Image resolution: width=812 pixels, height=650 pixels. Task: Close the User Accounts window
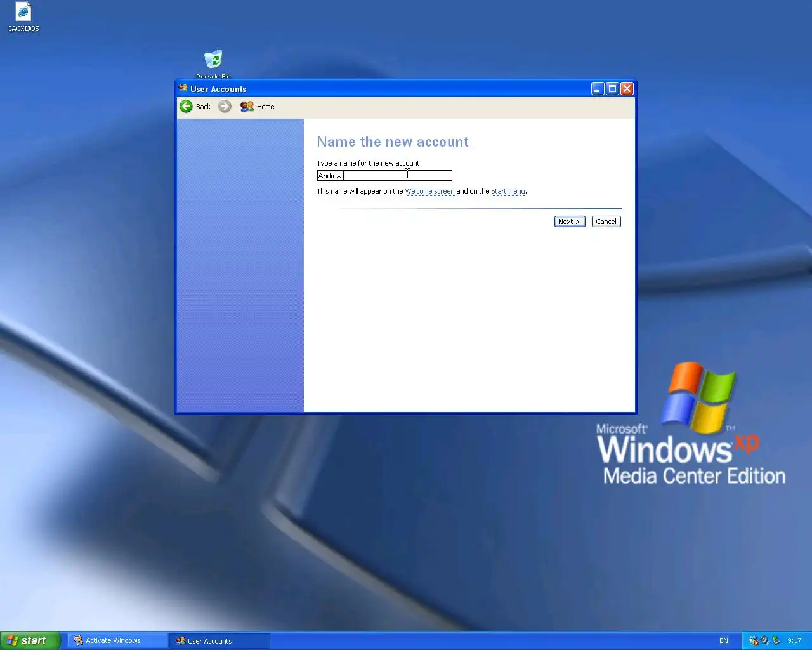pyautogui.click(x=627, y=89)
